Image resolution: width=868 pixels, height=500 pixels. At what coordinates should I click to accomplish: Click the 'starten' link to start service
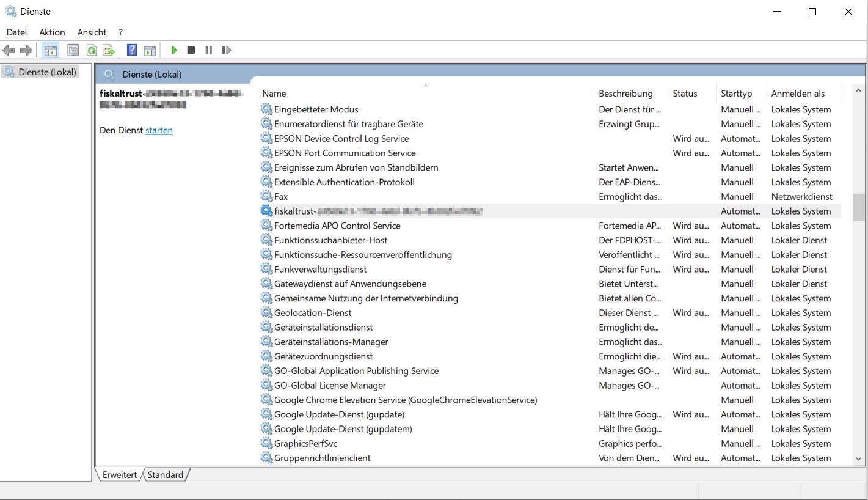click(x=159, y=130)
